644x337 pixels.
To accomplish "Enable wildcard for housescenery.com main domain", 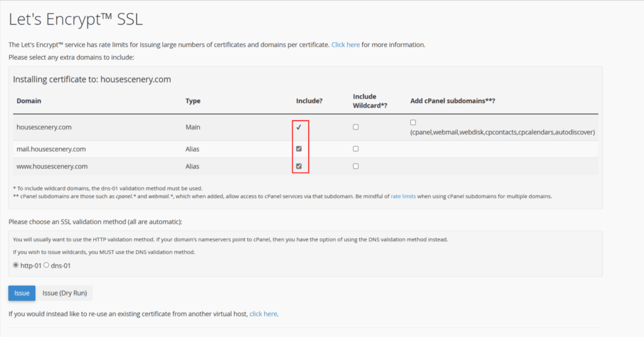I will click(356, 127).
